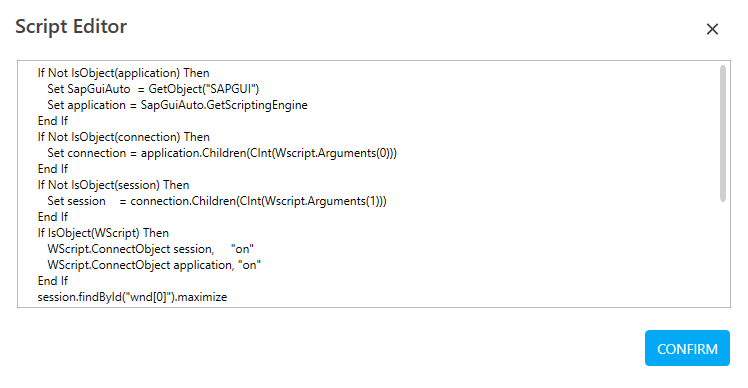The width and height of the screenshot is (748, 388).
Task: Close the Script Editor dialog with X
Action: tap(712, 29)
